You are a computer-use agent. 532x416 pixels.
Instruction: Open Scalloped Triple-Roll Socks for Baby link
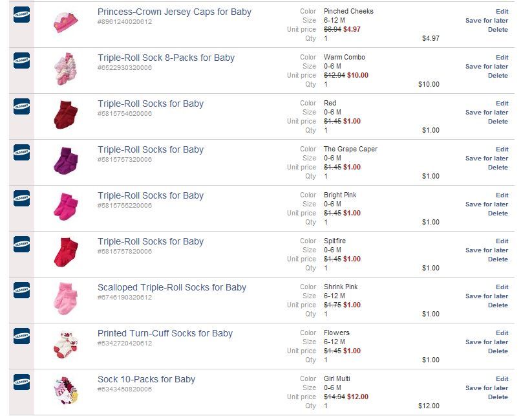[x=172, y=287]
